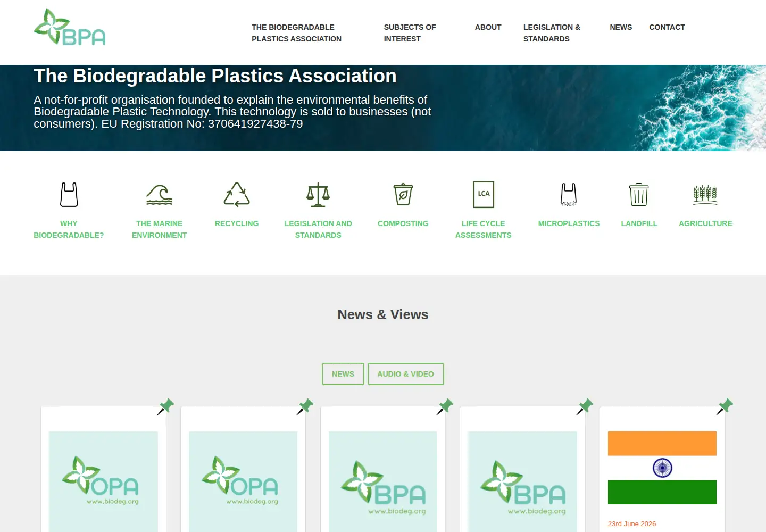The height and width of the screenshot is (532, 766).
Task: Open the first OPA logo news card
Action: pyautogui.click(x=103, y=481)
